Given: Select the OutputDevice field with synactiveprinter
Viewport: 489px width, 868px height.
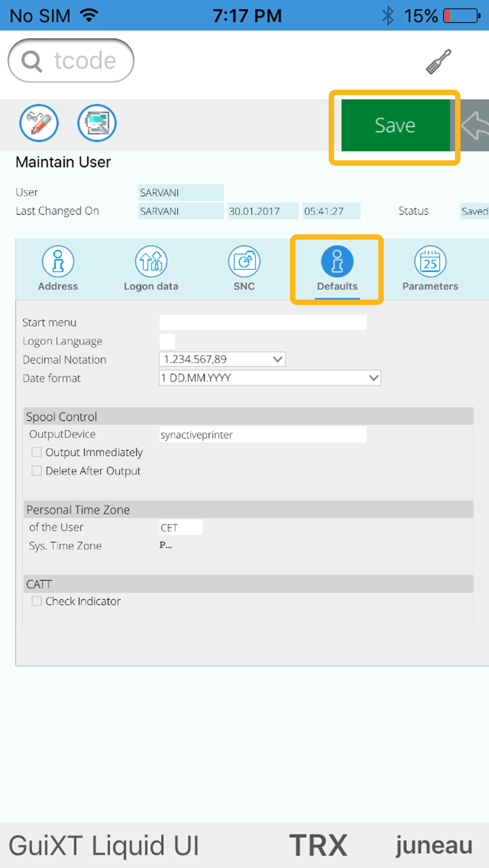Looking at the screenshot, I should click(262, 435).
